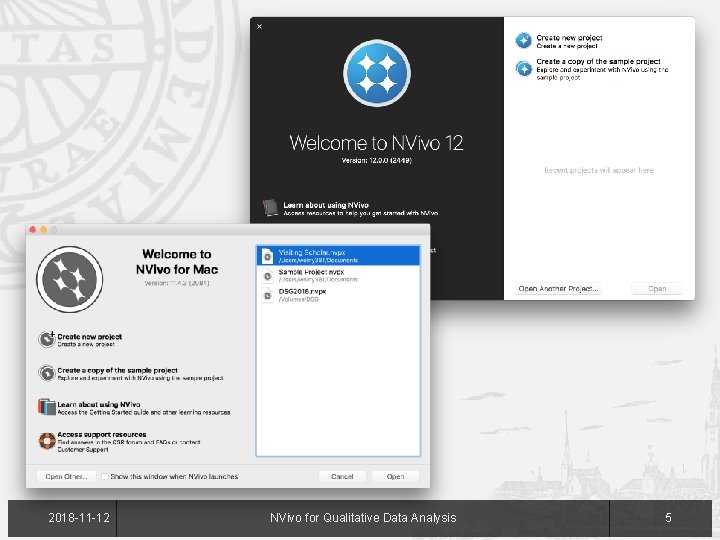720x540 pixels.
Task: Click Create a copy of the sample project in Mac window
Action: pyautogui.click(x=118, y=370)
